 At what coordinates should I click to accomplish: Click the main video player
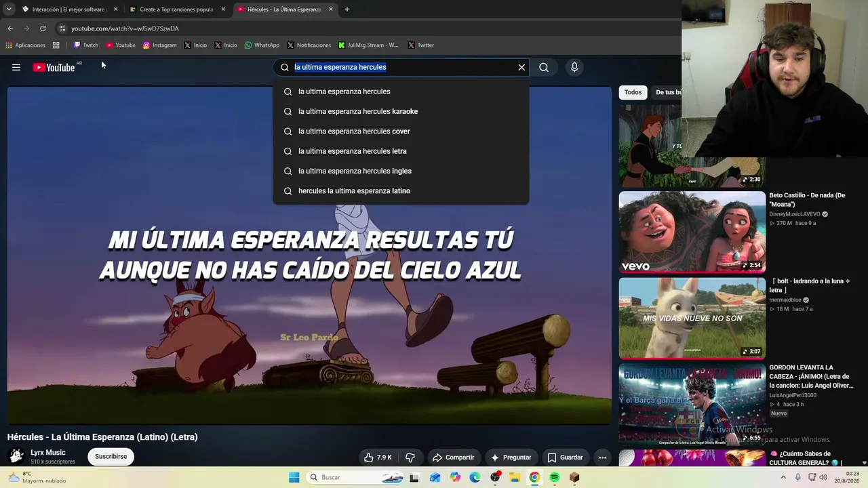click(x=309, y=256)
